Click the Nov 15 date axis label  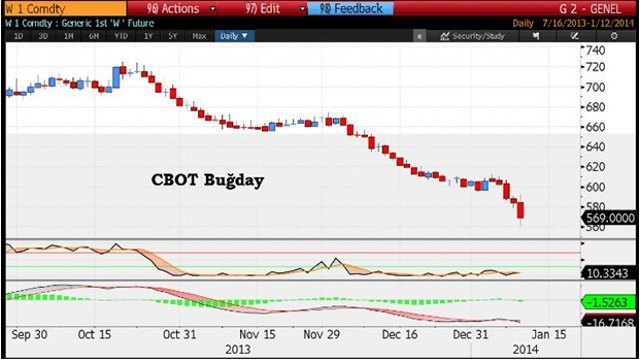click(257, 335)
